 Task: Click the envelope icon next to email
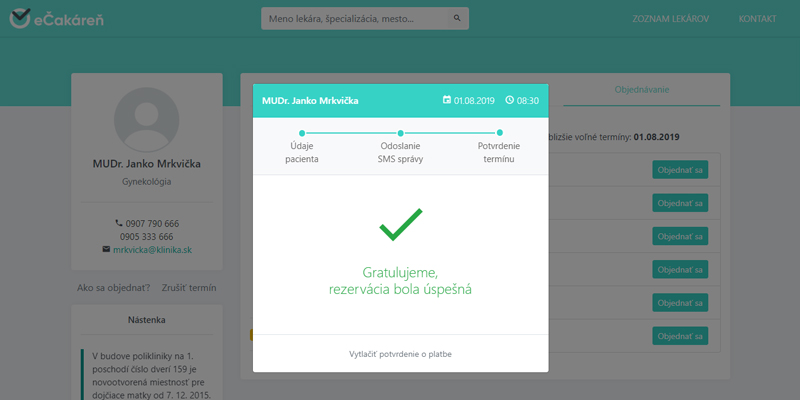[106, 249]
